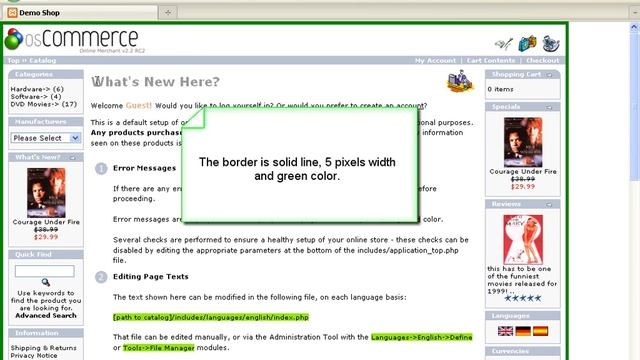Click the osCommerce logo
Viewport: 640px width, 360px height.
pyautogui.click(x=74, y=40)
